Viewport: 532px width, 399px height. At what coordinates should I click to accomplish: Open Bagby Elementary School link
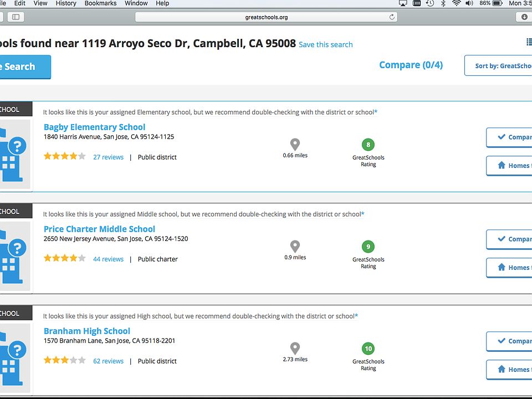click(94, 127)
